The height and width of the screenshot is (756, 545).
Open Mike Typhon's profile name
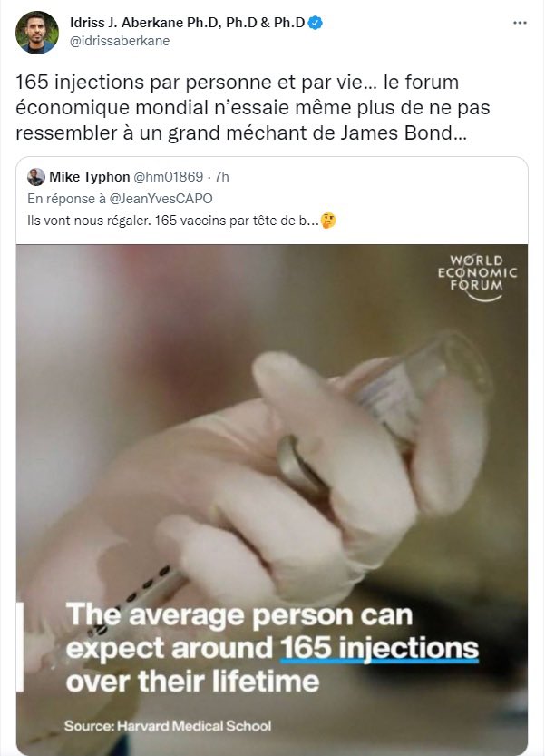(90, 177)
